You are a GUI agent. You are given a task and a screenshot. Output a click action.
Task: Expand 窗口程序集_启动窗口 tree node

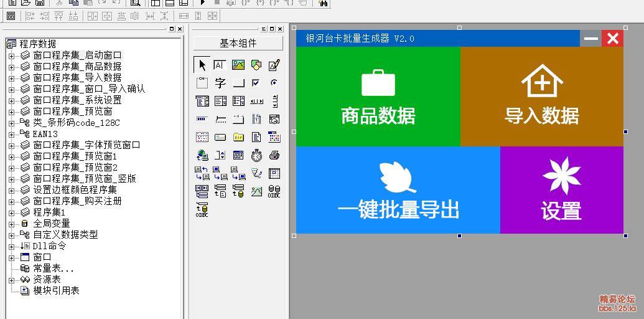(11, 55)
